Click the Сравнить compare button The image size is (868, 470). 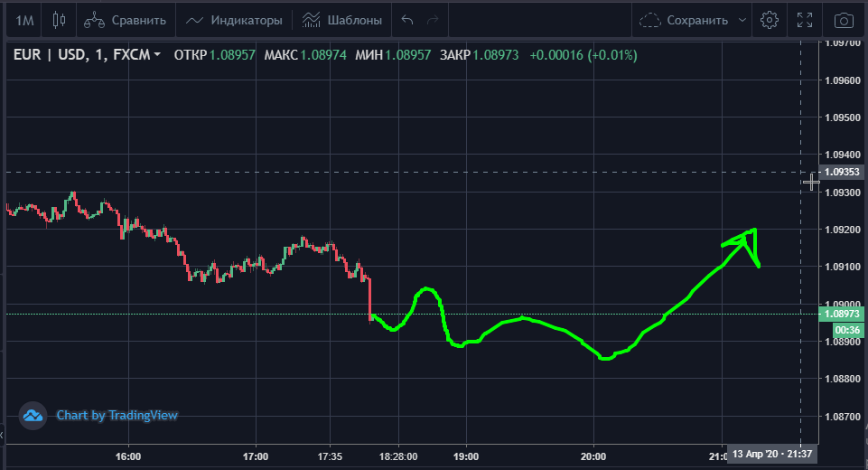(x=126, y=21)
